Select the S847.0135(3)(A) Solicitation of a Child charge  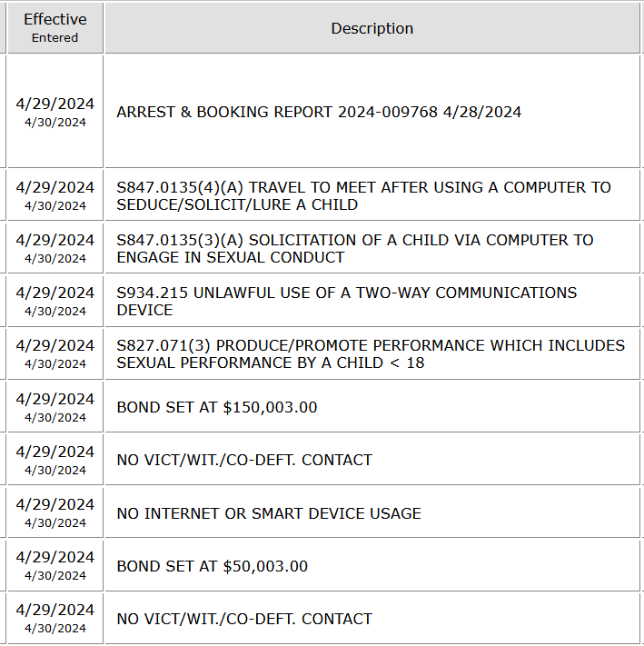354,249
